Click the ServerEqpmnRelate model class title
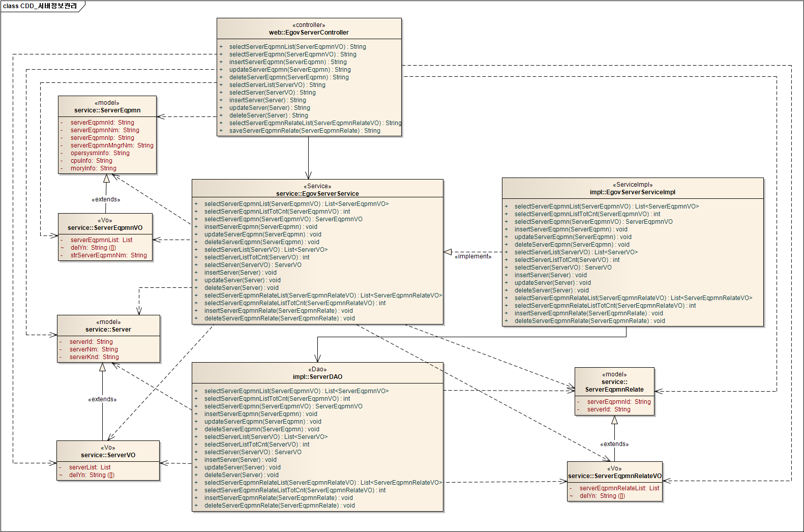The width and height of the screenshot is (804, 532). [x=614, y=389]
